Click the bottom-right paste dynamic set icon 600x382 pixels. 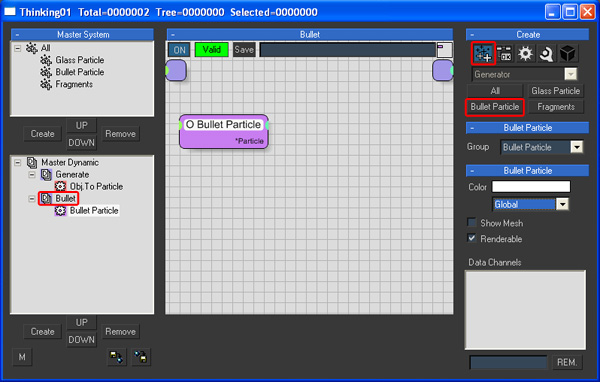141,358
